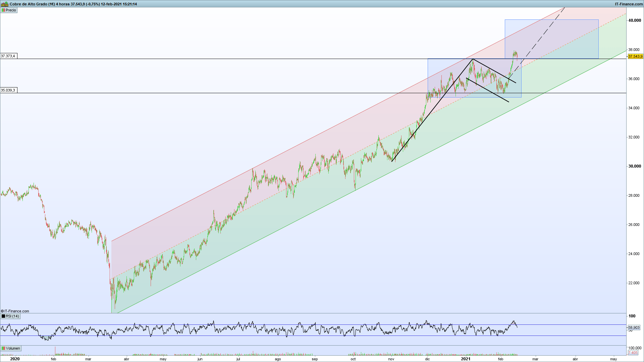
Task: Click the sep month label on time axis
Action: [x=315, y=359]
